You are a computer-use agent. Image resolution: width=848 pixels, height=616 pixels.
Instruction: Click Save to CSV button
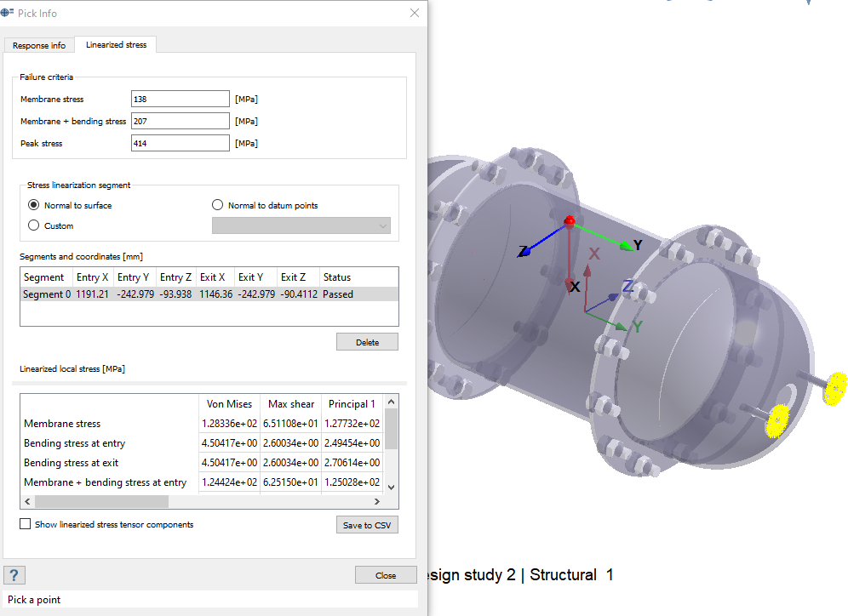(367, 525)
